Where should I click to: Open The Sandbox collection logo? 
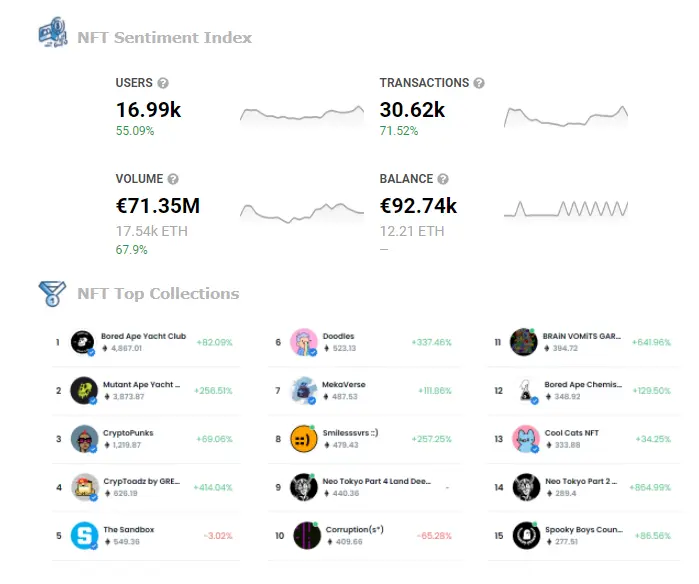pos(84,535)
